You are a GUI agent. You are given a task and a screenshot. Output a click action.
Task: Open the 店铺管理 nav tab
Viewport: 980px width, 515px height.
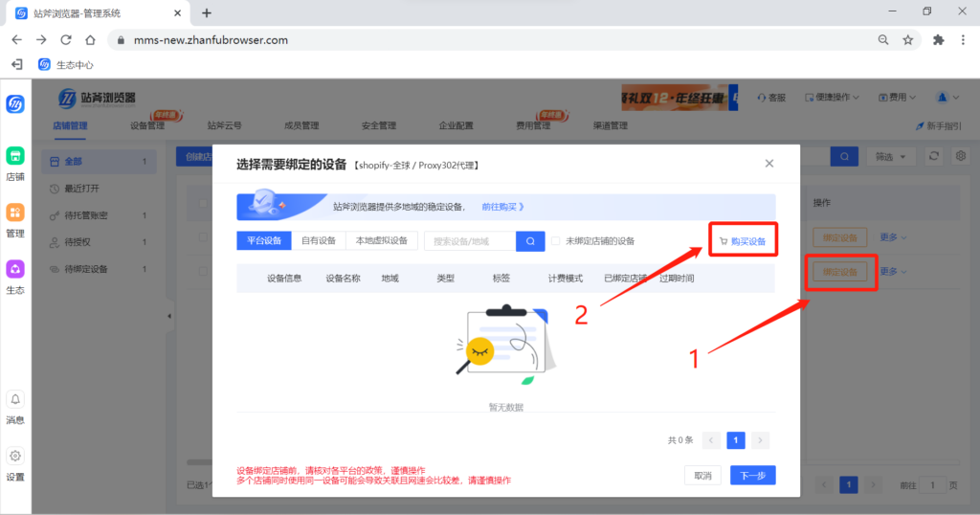(x=70, y=125)
